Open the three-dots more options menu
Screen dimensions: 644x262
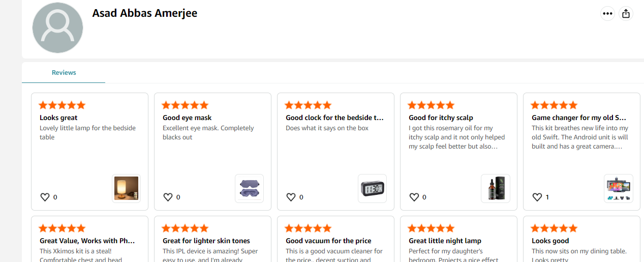(x=607, y=14)
